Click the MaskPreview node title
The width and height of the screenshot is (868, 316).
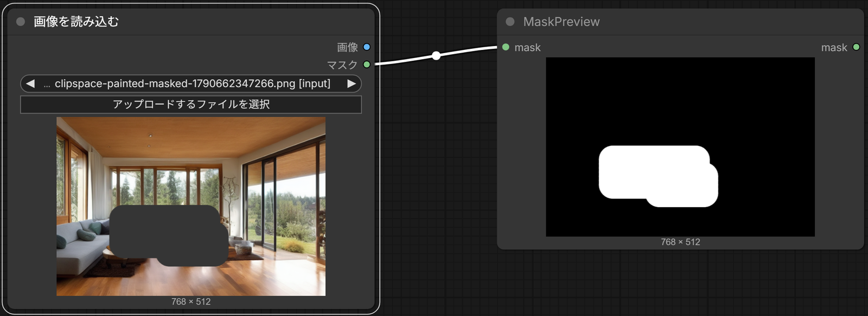561,22
